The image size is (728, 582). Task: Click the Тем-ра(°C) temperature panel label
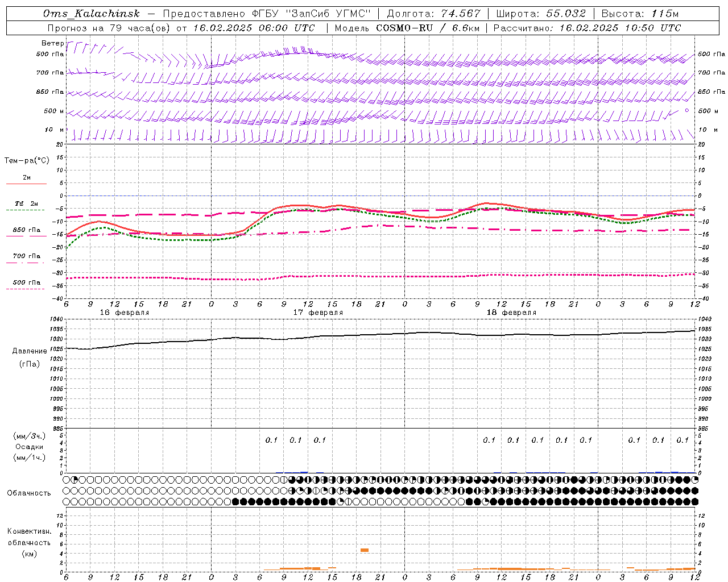tap(27, 161)
